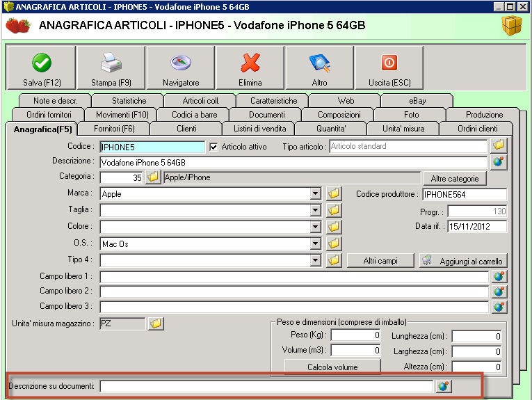Expand the Tipo 4 dropdown arrow
The image size is (532, 400).
click(x=315, y=260)
